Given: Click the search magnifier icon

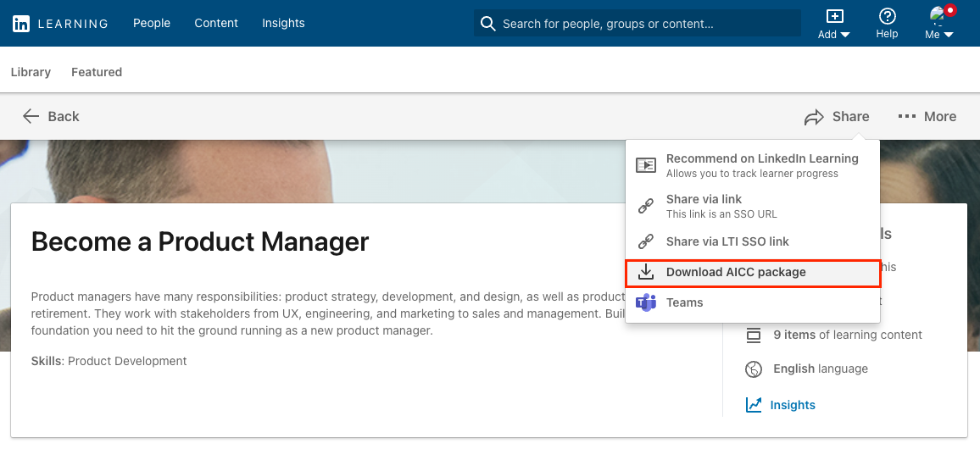Looking at the screenshot, I should click(x=487, y=24).
